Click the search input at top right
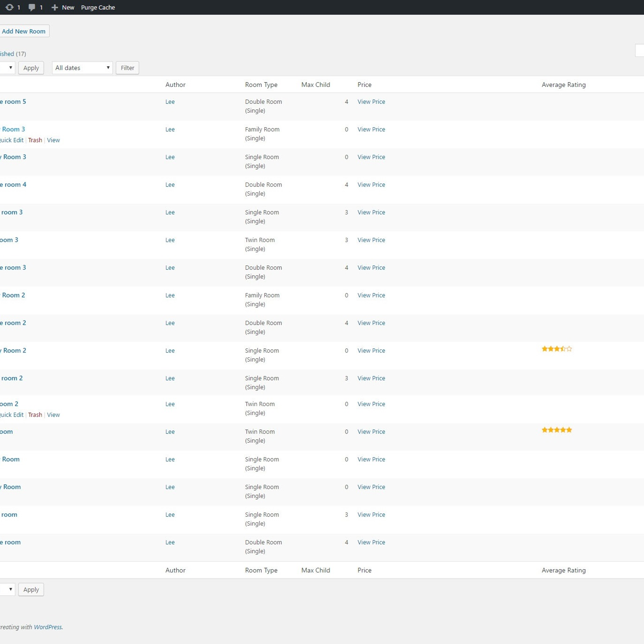This screenshot has width=644, height=644. point(640,50)
